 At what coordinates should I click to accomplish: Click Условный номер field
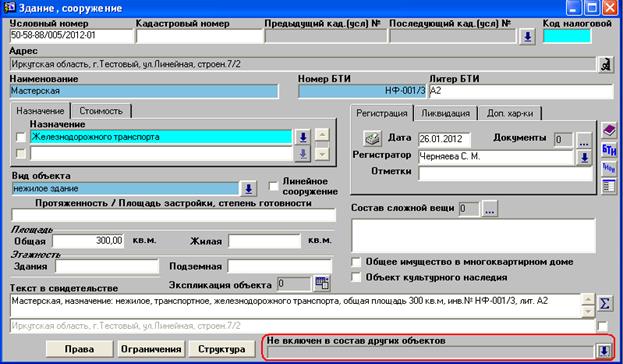72,36
